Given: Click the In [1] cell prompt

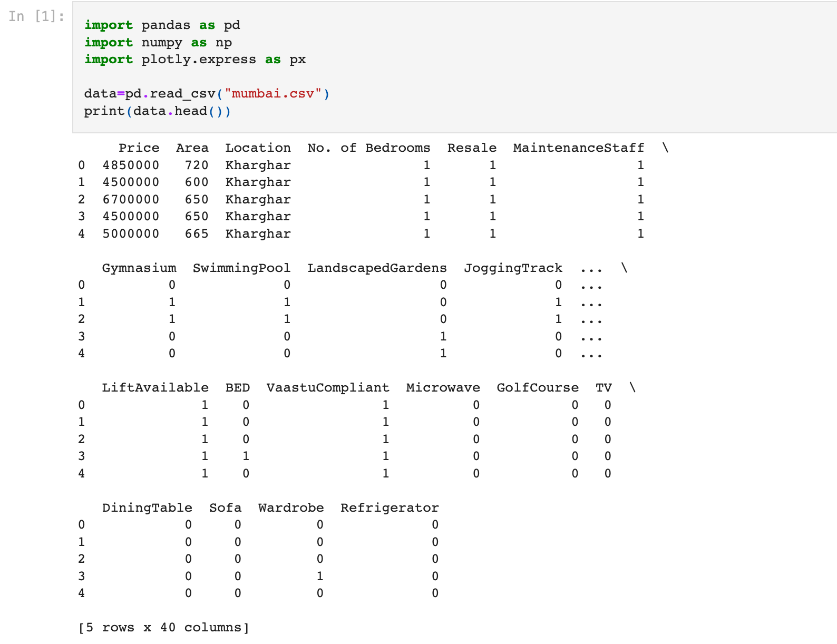Looking at the screenshot, I should (36, 16).
